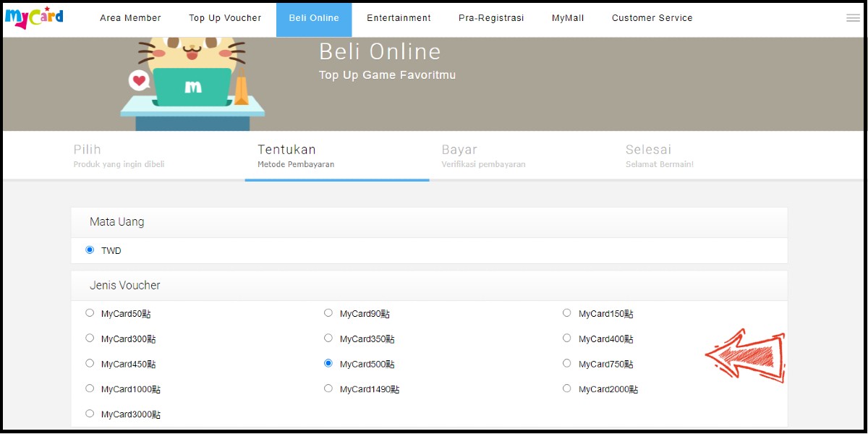Select the MyCard400點 voucher option
868x434 pixels.
tap(567, 338)
